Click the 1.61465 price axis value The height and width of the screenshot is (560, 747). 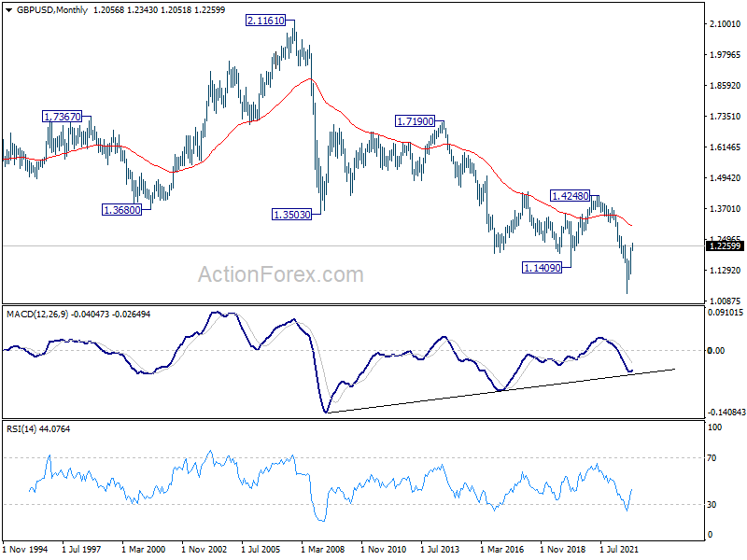726,147
